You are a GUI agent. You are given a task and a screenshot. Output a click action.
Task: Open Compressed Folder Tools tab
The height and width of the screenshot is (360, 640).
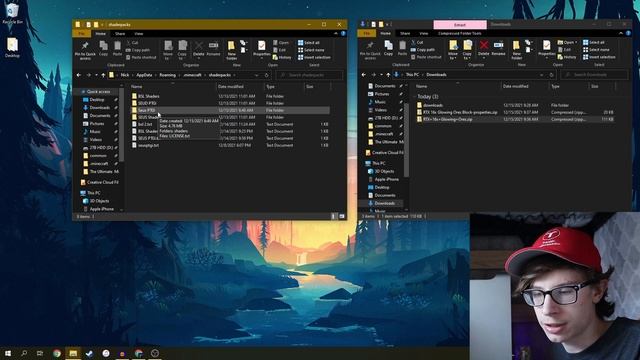point(459,33)
